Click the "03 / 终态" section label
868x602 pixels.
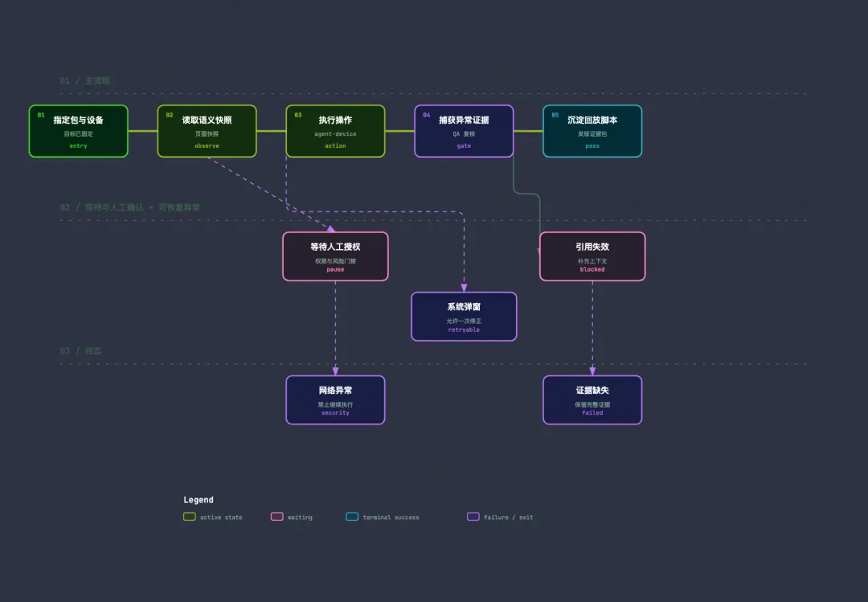[x=81, y=351]
